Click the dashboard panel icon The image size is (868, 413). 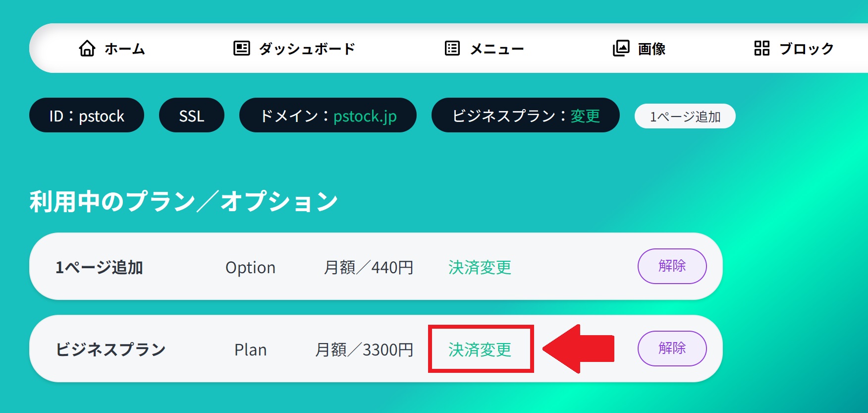point(242,48)
